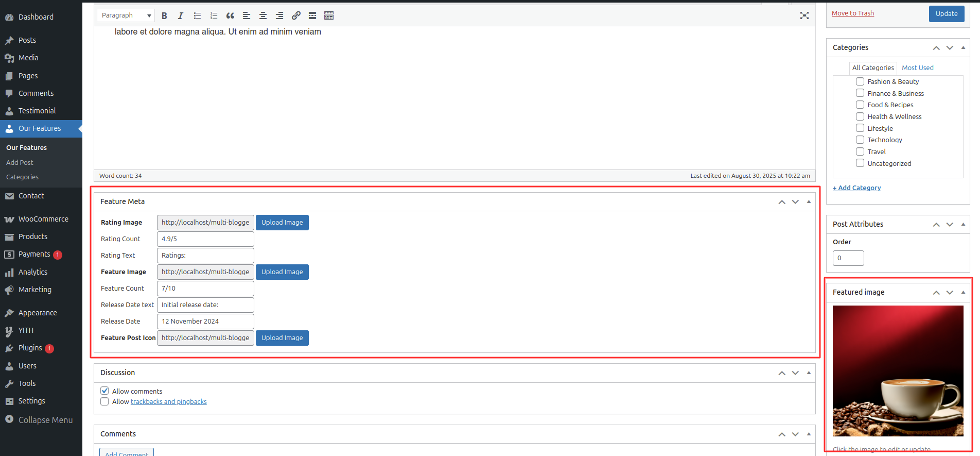Insert a bulleted list
The image size is (980, 456).
pyautogui.click(x=197, y=15)
